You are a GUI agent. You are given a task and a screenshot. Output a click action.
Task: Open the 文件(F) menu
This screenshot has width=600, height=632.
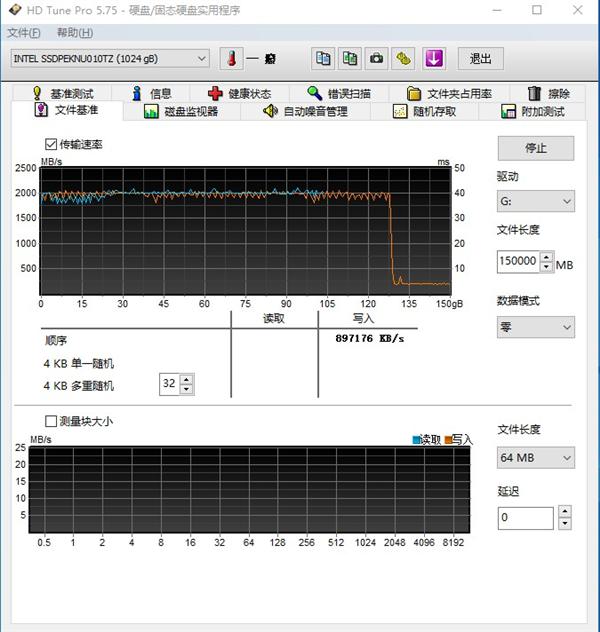tap(24, 33)
